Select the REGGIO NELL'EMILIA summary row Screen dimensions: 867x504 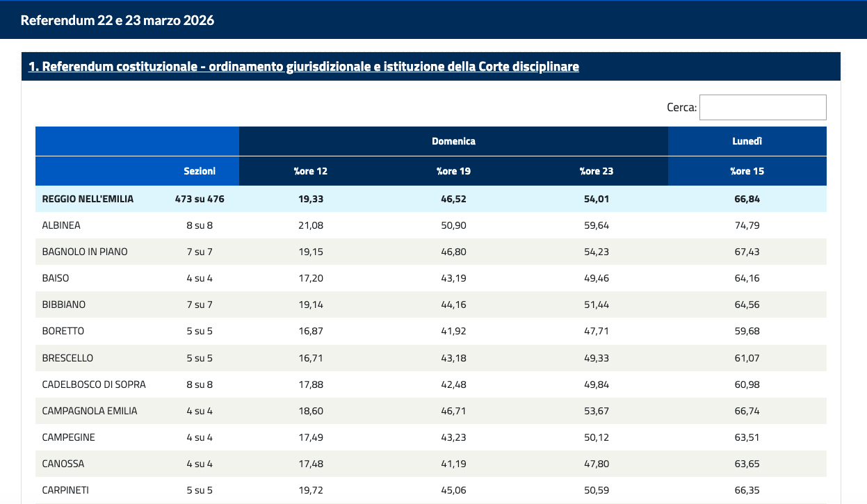tap(88, 199)
